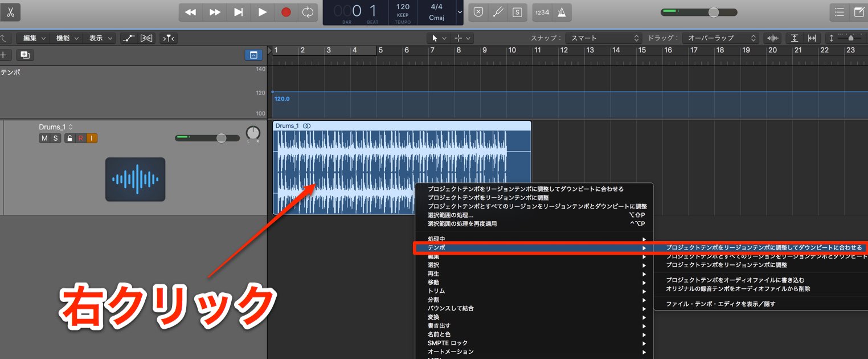Click the Drums_1 pan knob
The height and width of the screenshot is (359, 868).
pos(252,133)
